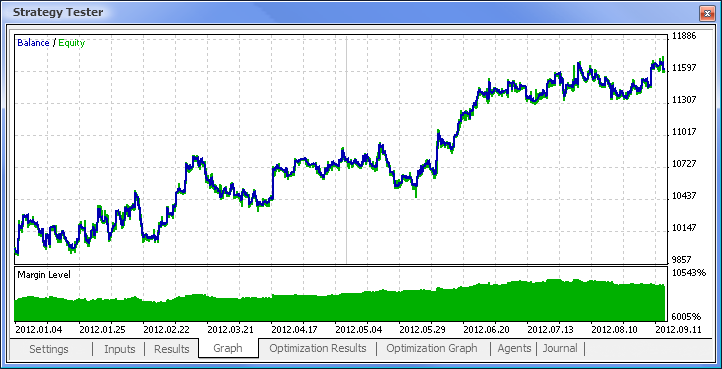The image size is (722, 369).
Task: Click the Margin Level label
Action: click(44, 275)
